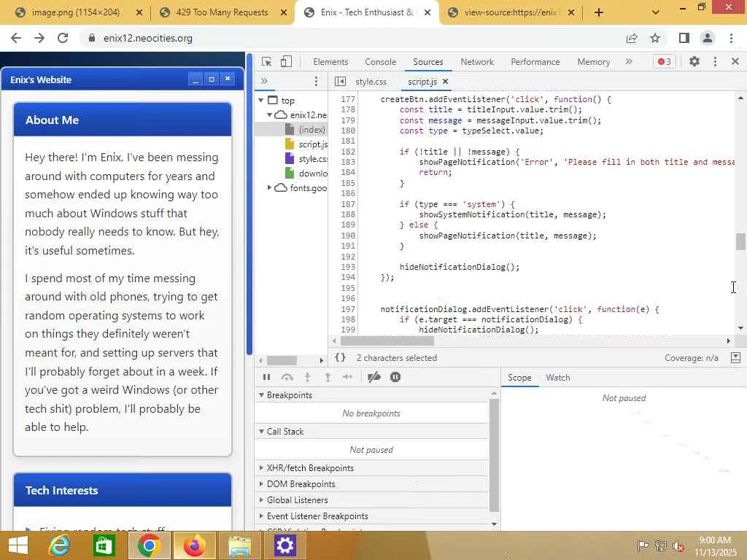
Task: Show more DevTools tabs chevron
Action: click(x=629, y=61)
